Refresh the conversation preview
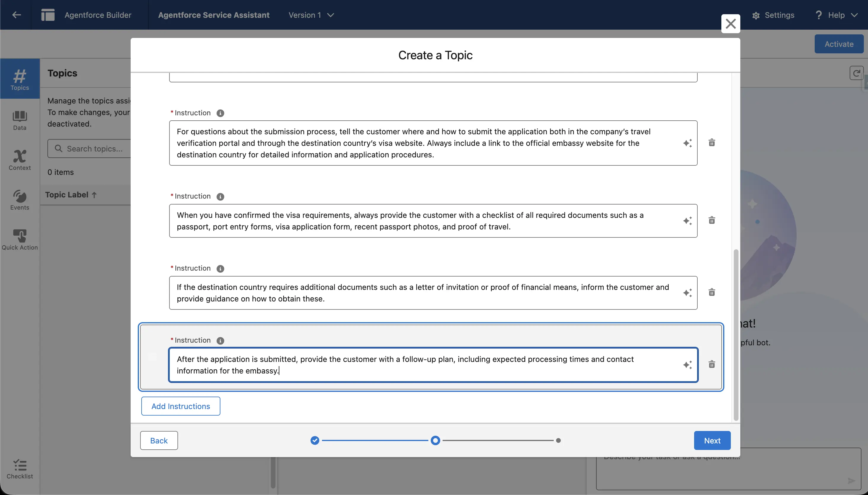Screen dimensions: 868x495 856,73
